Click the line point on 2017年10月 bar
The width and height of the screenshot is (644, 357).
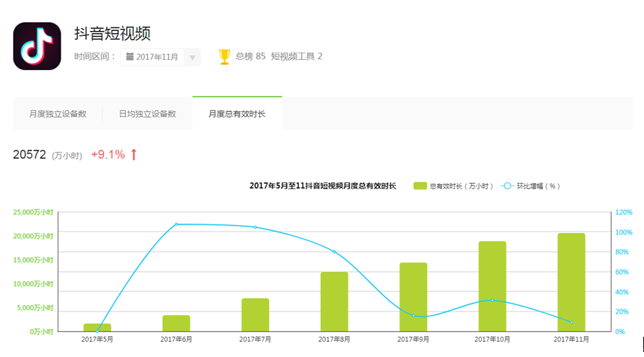point(493,300)
